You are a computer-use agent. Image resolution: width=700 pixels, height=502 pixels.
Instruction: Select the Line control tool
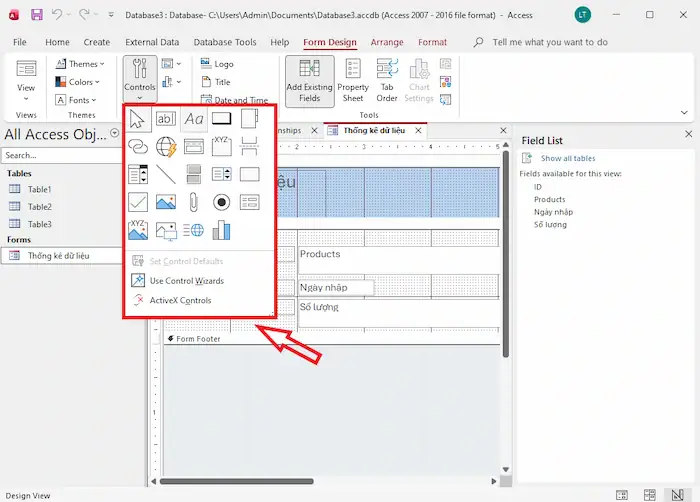(x=165, y=175)
